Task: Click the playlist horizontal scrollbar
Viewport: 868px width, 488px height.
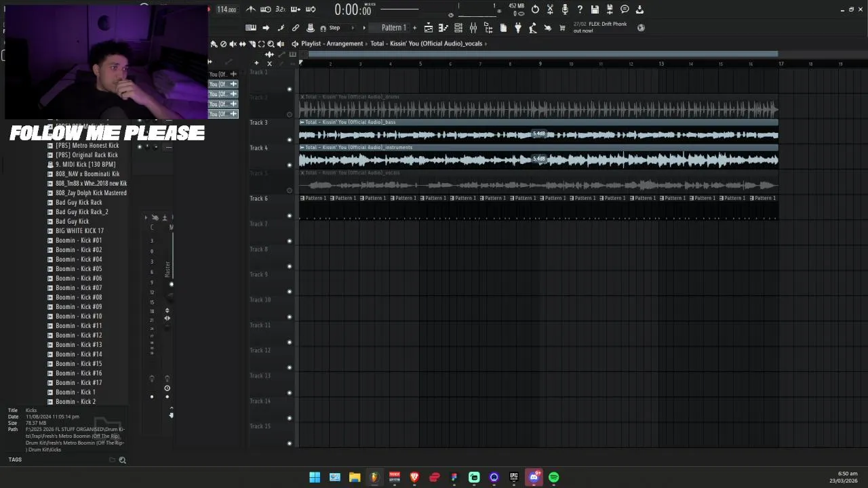Action: [x=542, y=54]
